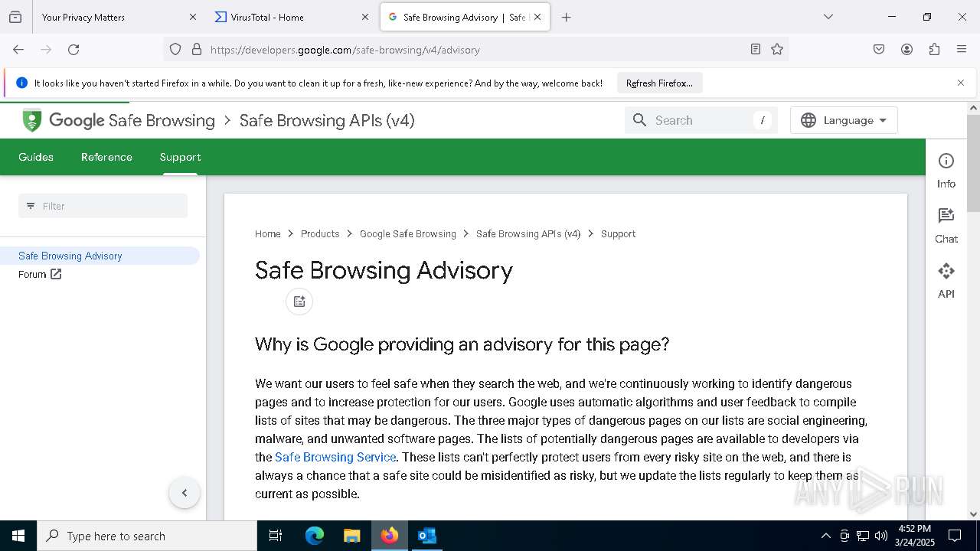
Task: Close the VirusTotal - Home tab
Action: (x=365, y=17)
